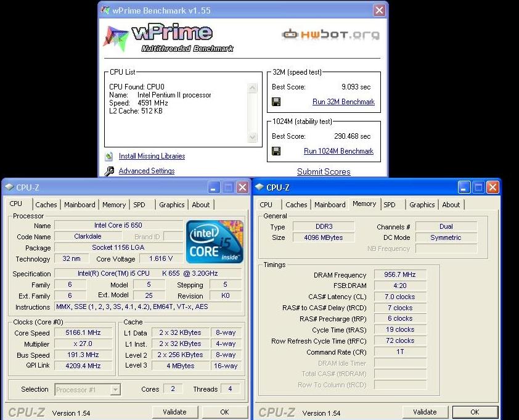The width and height of the screenshot is (519, 420).
Task: Close the left CPU-Z window
Action: 243,187
